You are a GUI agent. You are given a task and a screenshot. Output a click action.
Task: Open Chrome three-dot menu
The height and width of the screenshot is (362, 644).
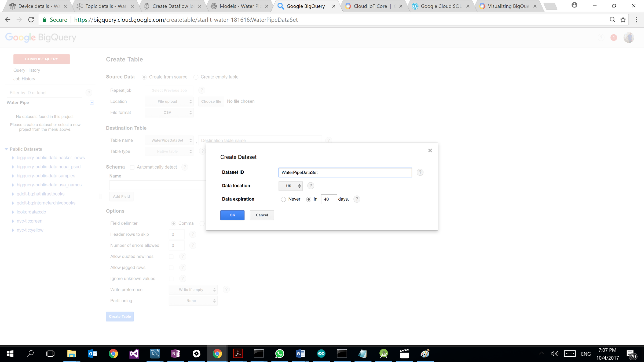coord(636,20)
